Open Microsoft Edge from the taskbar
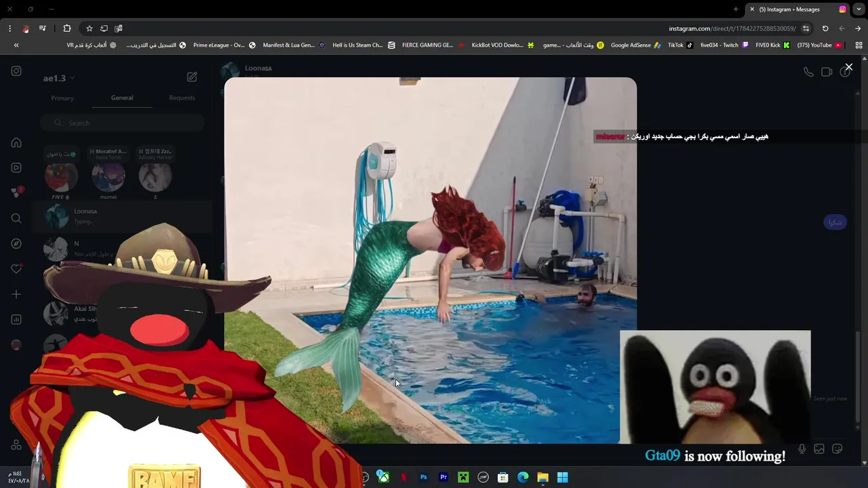 pos(523,477)
